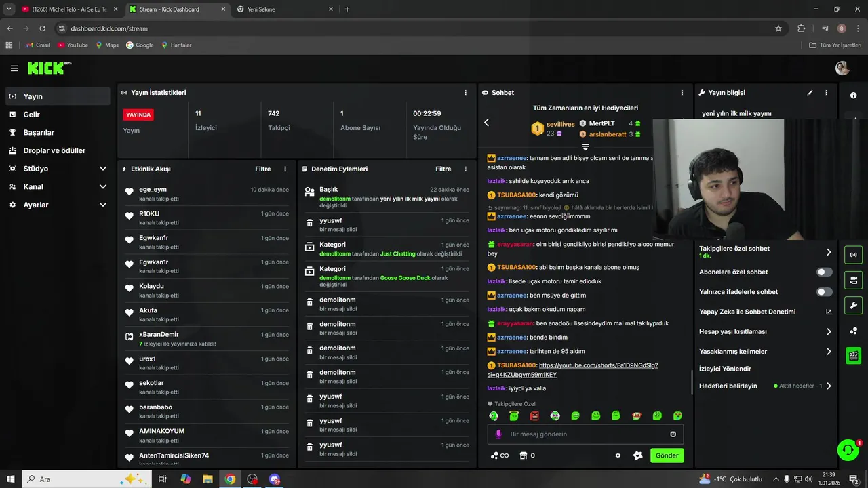The width and height of the screenshot is (868, 488).
Task: Open Filtre dropdown in Denetim Eylemleri
Action: (443, 169)
